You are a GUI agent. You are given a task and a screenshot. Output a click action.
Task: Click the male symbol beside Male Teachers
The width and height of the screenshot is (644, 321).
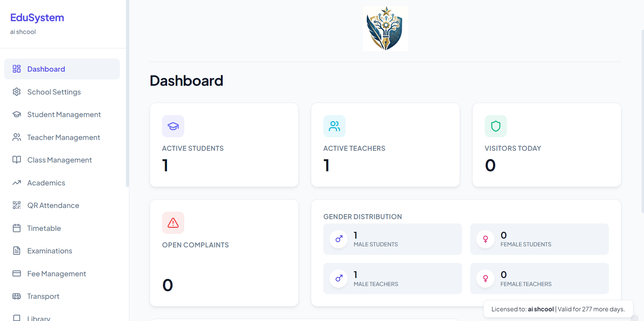click(x=339, y=278)
